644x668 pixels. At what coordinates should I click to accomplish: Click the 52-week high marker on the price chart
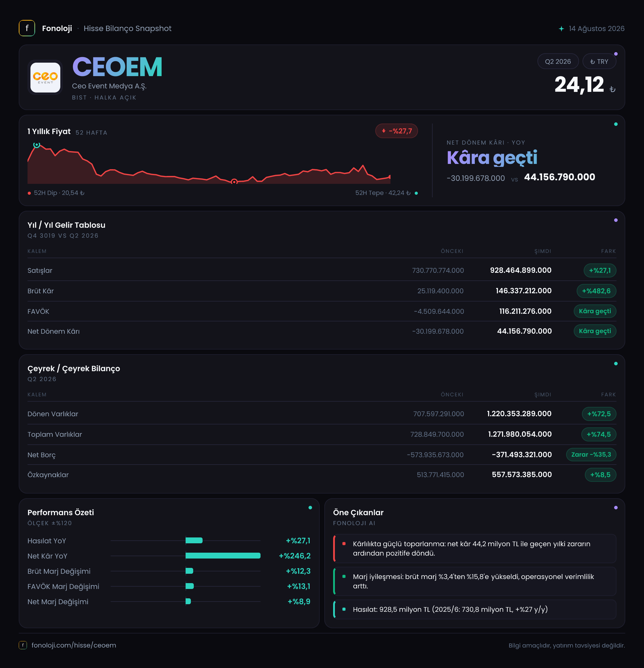click(x=37, y=145)
